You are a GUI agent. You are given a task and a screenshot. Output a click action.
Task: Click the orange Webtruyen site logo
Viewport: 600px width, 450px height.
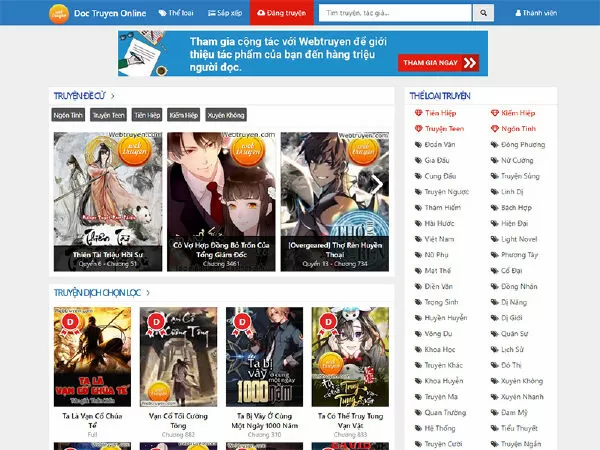(x=59, y=13)
